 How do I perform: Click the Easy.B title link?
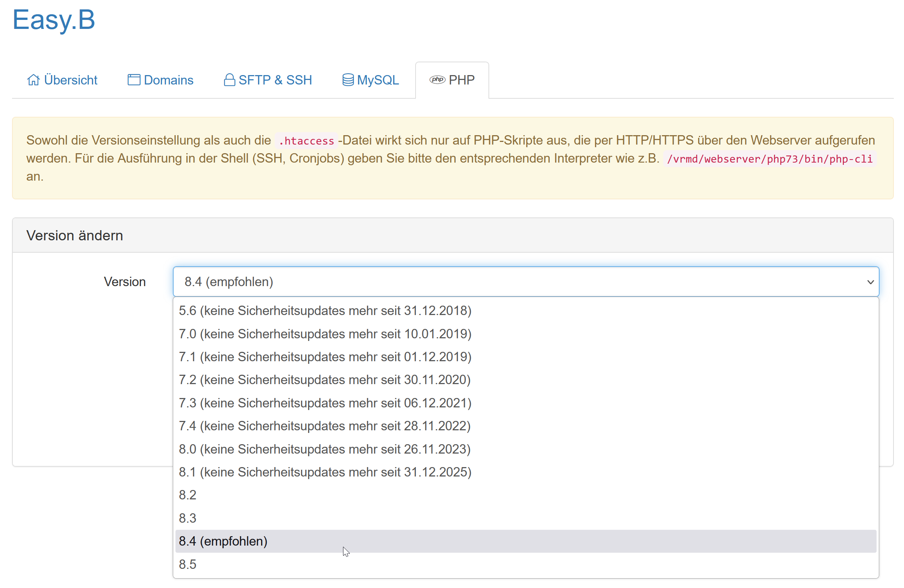(x=54, y=20)
